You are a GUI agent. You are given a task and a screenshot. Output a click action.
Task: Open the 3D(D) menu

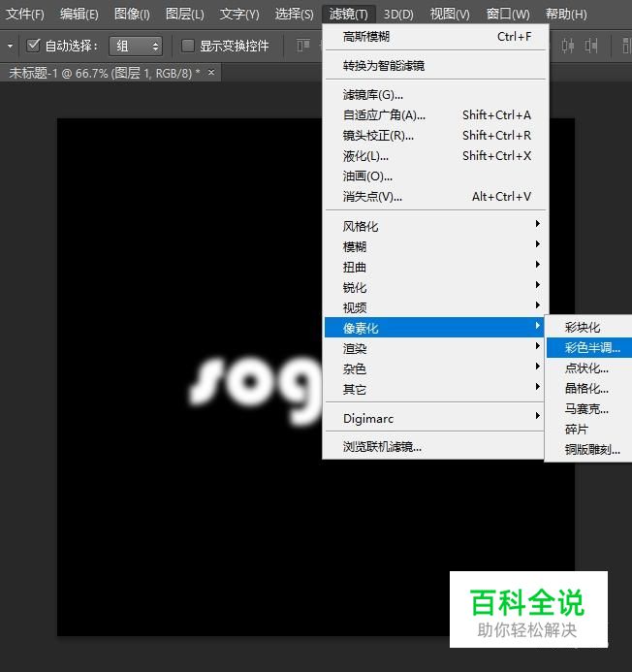(x=398, y=15)
